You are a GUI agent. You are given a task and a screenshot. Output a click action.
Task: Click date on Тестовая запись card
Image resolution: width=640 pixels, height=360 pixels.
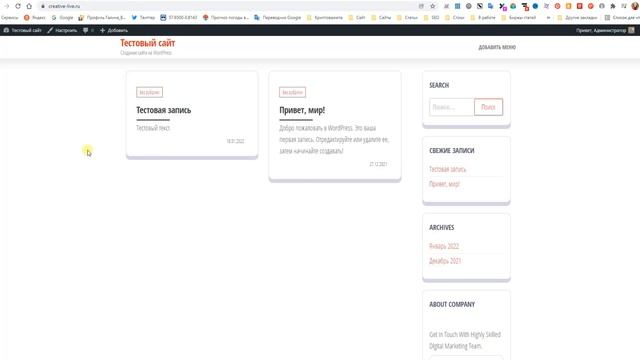pyautogui.click(x=235, y=141)
